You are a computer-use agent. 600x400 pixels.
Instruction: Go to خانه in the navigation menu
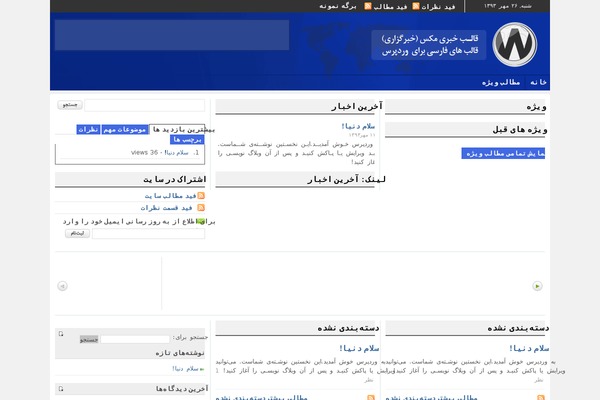(538, 82)
